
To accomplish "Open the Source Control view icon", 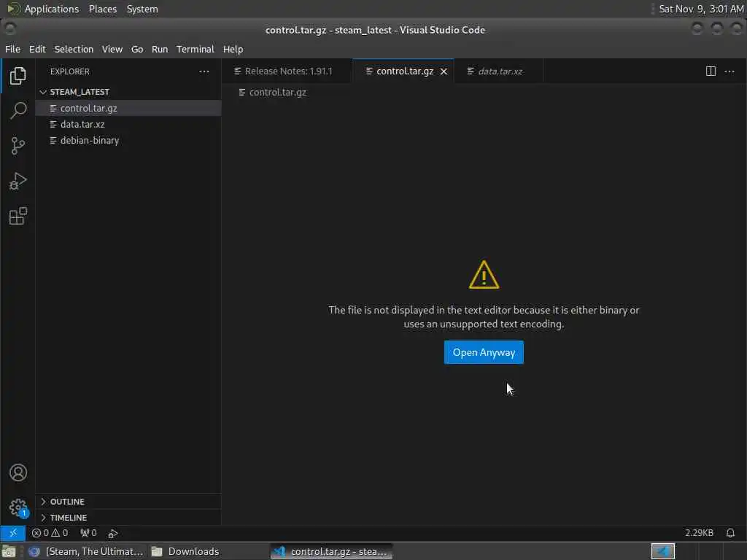I will click(18, 146).
